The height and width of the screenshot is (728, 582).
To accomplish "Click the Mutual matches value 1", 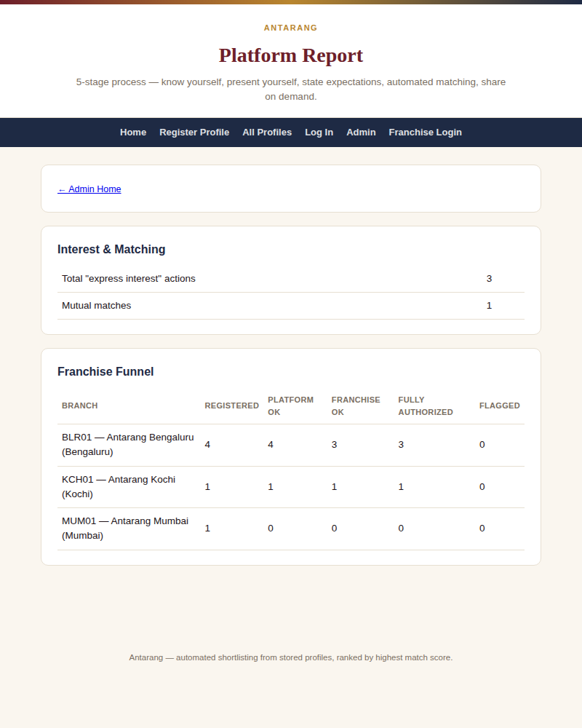I will 489,306.
